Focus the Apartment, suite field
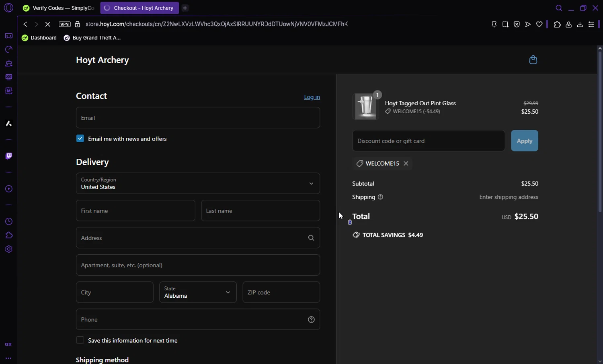603x364 pixels. [x=198, y=265]
